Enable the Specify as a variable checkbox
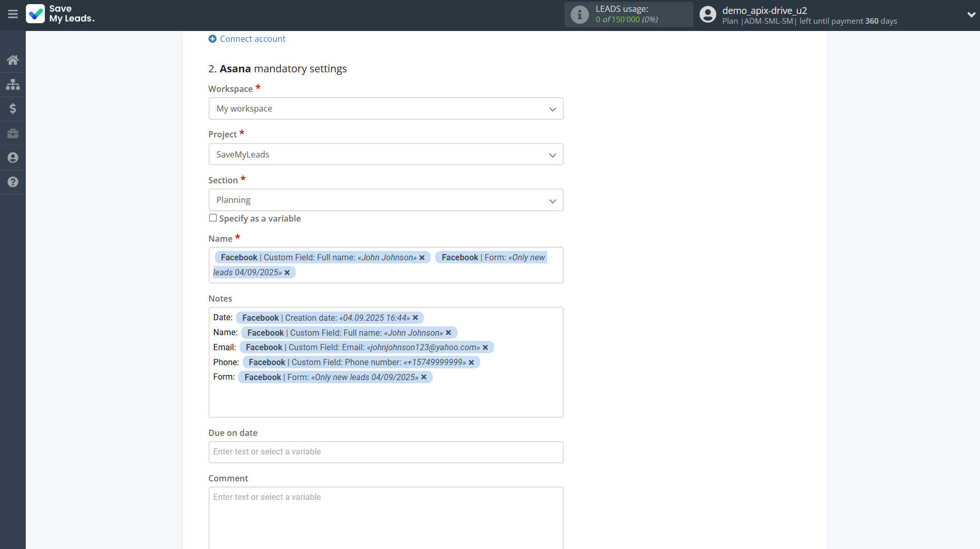The width and height of the screenshot is (980, 549). point(213,218)
